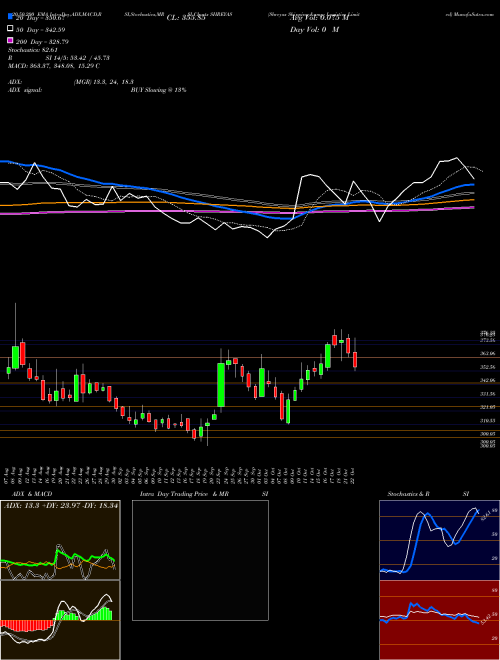Image resolution: width=500 pixels, height=660 pixels.
Task: Open the ADX indicator chart panel
Action: (60, 540)
